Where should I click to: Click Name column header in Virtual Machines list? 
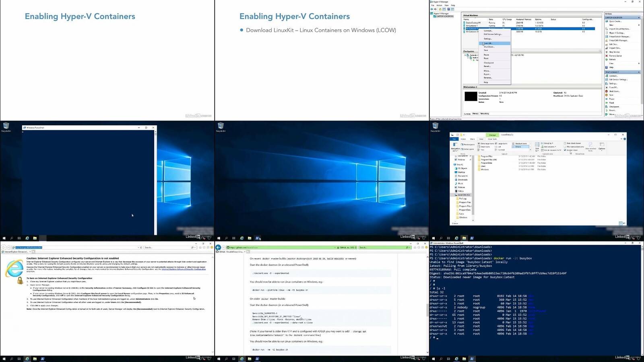coord(466,19)
